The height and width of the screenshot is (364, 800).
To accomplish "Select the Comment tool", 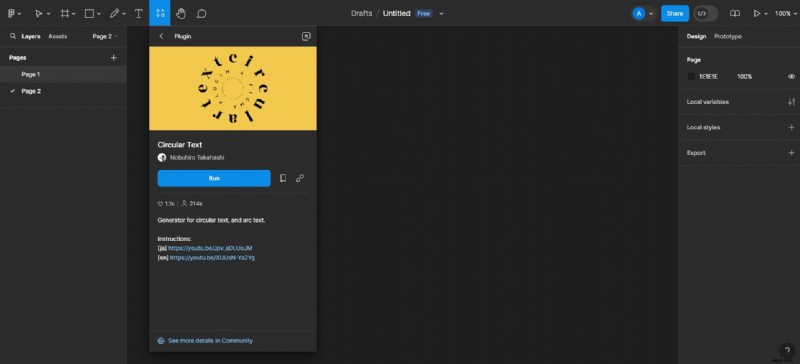I will (x=202, y=14).
